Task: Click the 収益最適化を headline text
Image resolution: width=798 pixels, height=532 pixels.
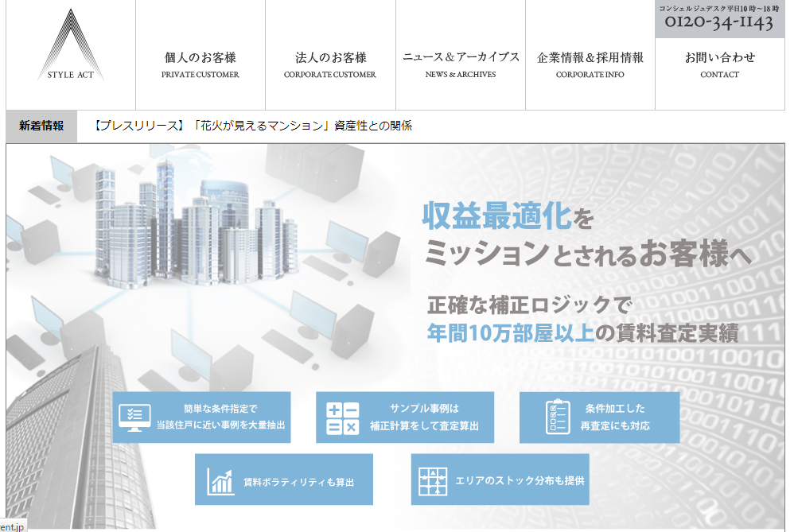Action: point(508,216)
